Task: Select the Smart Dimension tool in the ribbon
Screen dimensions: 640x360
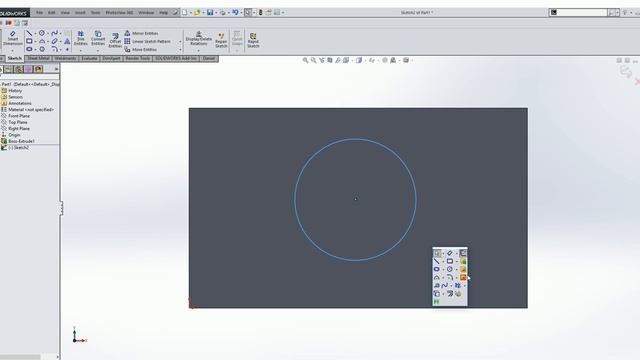Action: [x=13, y=38]
